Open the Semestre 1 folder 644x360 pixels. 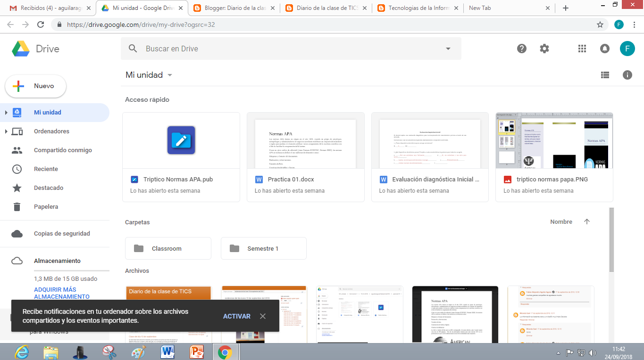click(x=264, y=248)
